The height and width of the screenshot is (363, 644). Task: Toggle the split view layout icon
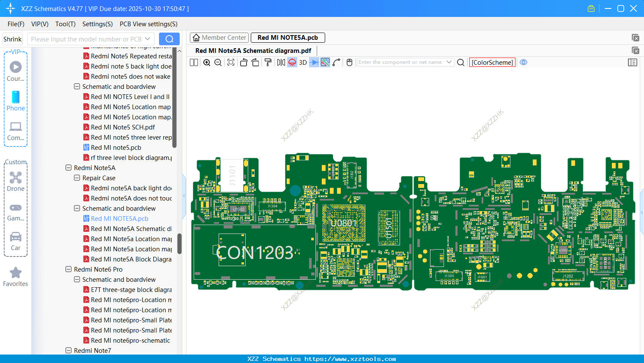(194, 63)
